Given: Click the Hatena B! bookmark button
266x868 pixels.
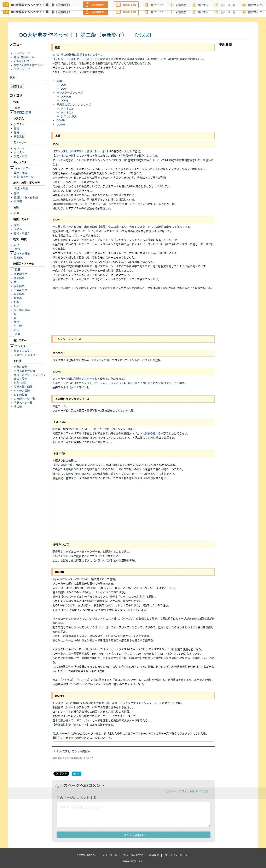Looking at the screenshot, I should 76,773.
